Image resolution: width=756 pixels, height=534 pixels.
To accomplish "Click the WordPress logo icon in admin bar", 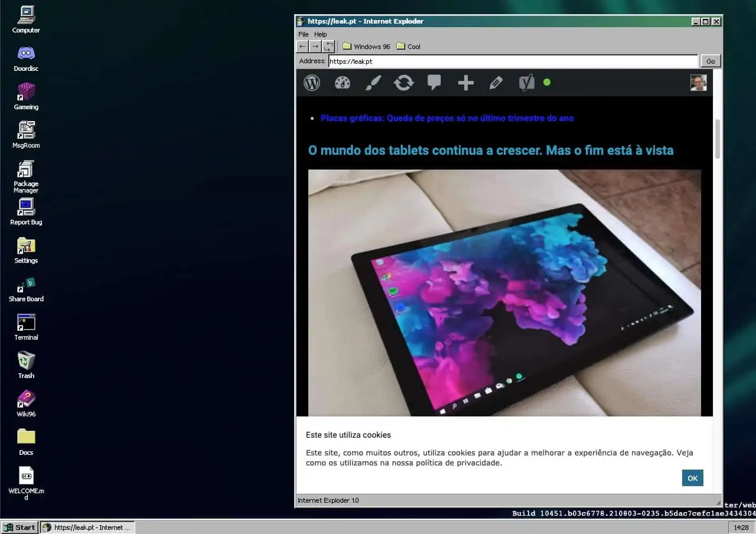I will 312,83.
